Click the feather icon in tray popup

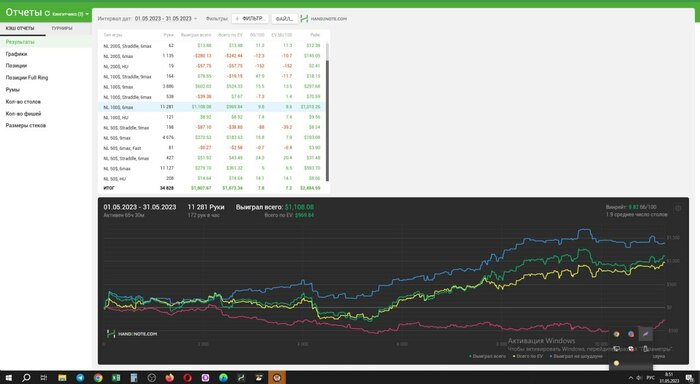pos(646,333)
